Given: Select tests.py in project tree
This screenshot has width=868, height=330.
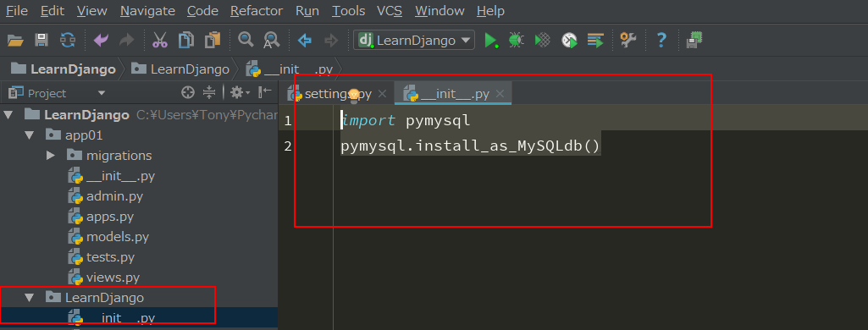Looking at the screenshot, I should (x=101, y=257).
